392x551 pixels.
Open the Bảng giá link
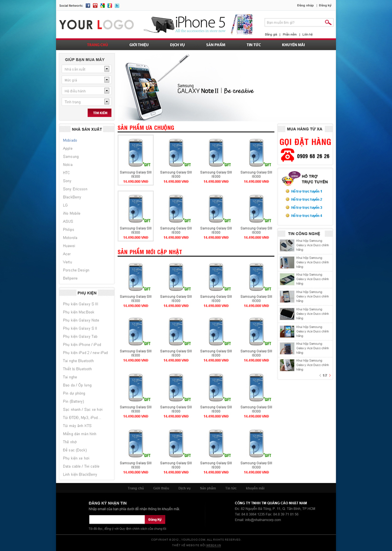pyautogui.click(x=270, y=34)
